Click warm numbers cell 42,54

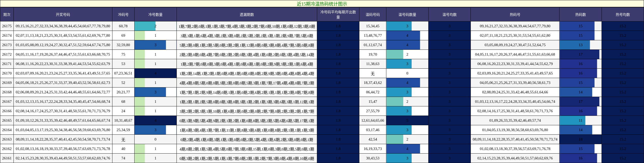pyautogui.click(x=373, y=139)
